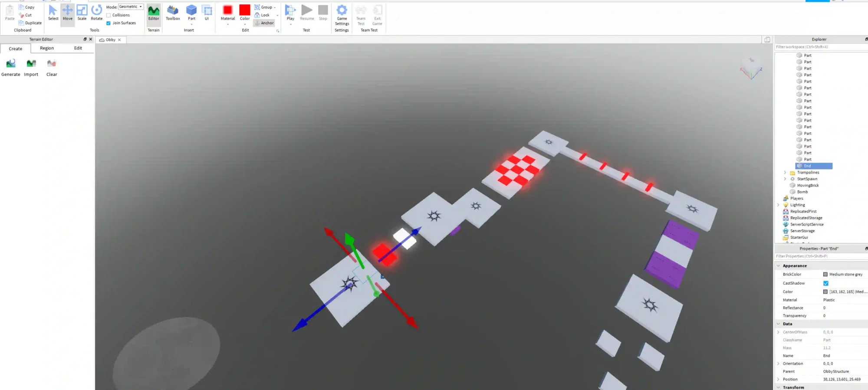Click the Anchor button
The width and height of the screenshot is (868, 390).
(264, 23)
